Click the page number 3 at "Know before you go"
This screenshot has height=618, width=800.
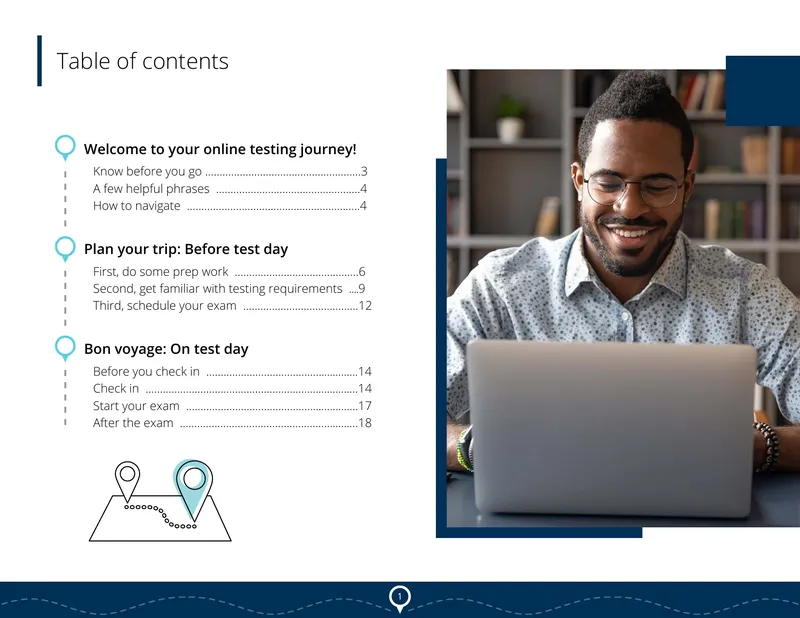click(x=364, y=171)
